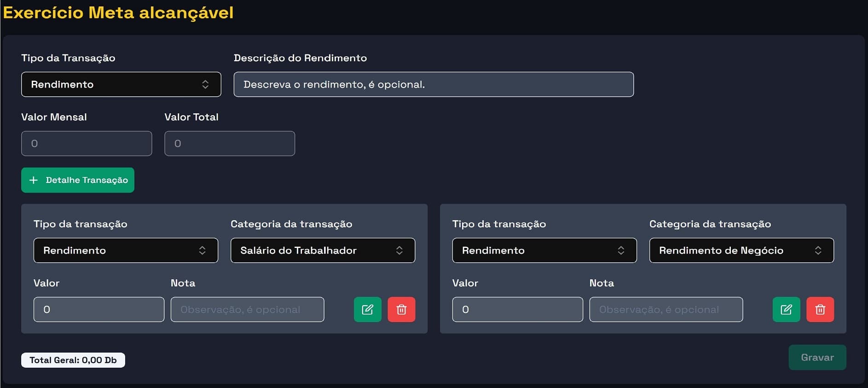Select the Valor Mensal input field
The width and height of the screenshot is (868, 388).
[86, 143]
